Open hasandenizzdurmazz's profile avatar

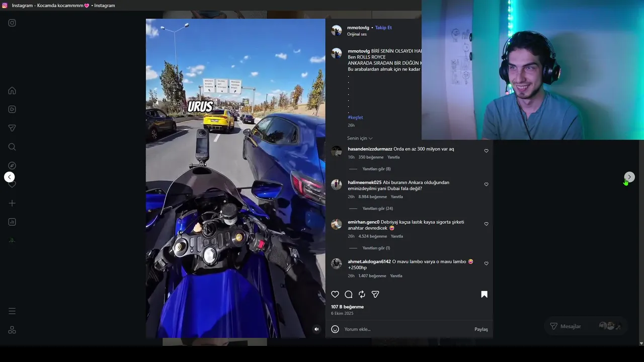(337, 151)
